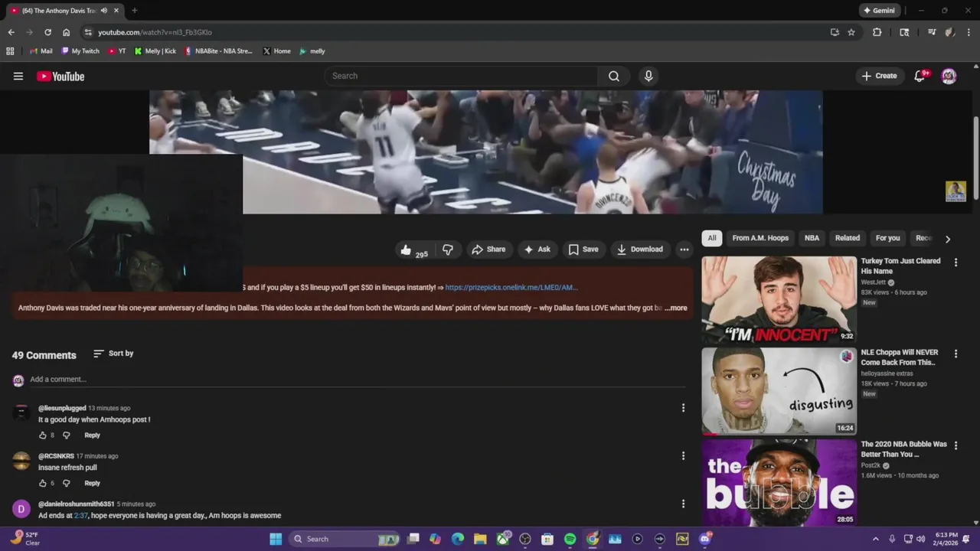The image size is (980, 551).
Task: Open the NBABite bookmark
Action: [218, 51]
